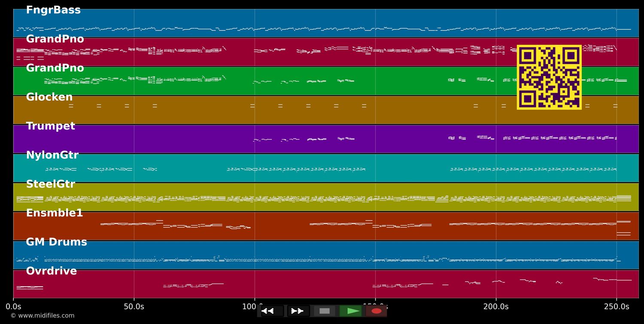Select the NylonGtr track label
The height and width of the screenshot is (324, 644).
click(52, 155)
